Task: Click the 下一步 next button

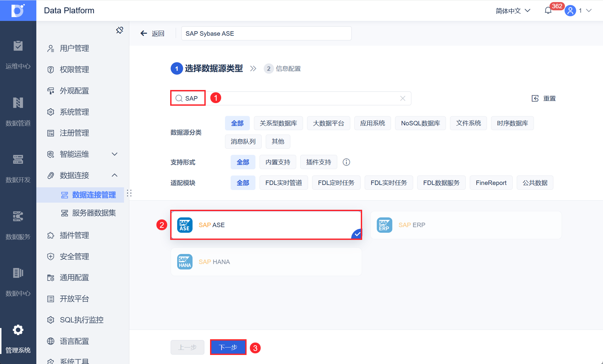Action: click(x=228, y=347)
